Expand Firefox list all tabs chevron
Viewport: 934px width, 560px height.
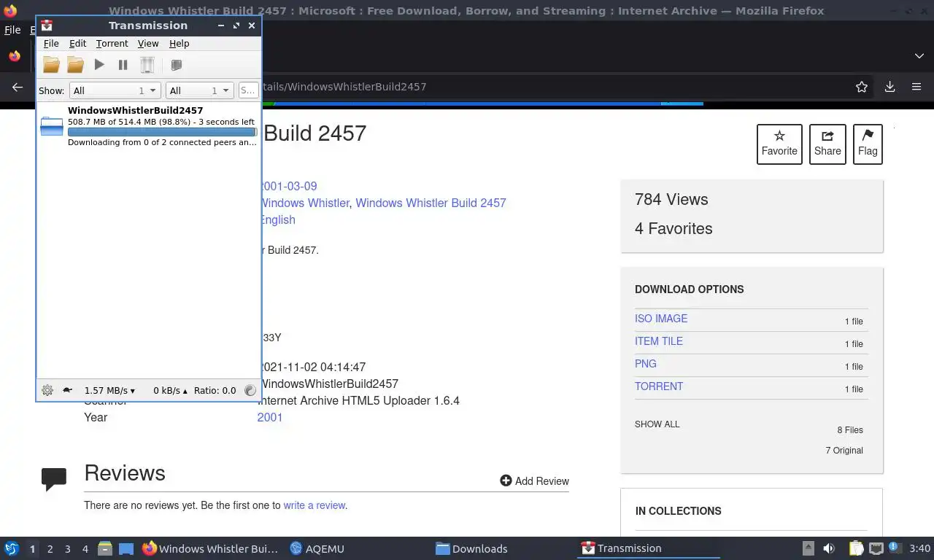point(919,56)
